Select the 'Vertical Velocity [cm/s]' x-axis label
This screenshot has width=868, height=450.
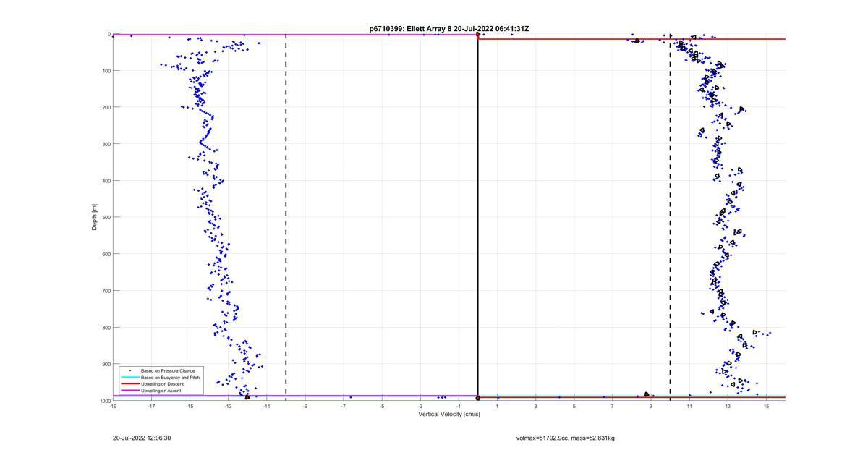[449, 415]
